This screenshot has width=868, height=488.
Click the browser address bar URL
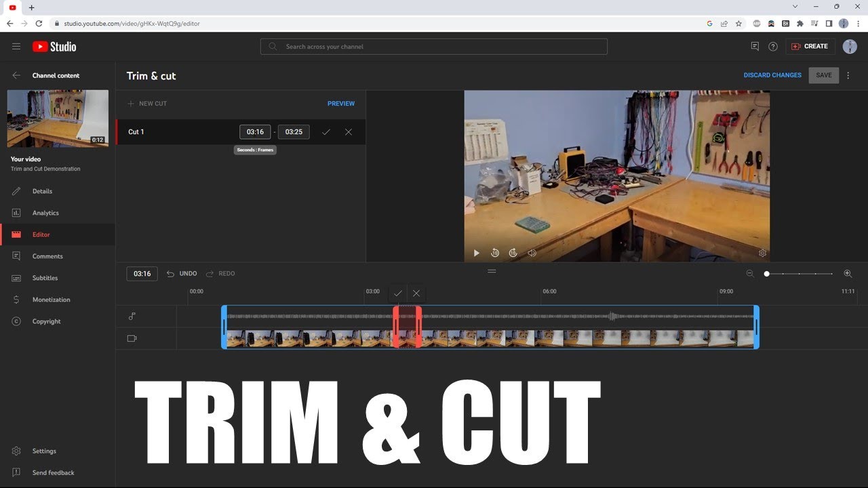coord(132,23)
